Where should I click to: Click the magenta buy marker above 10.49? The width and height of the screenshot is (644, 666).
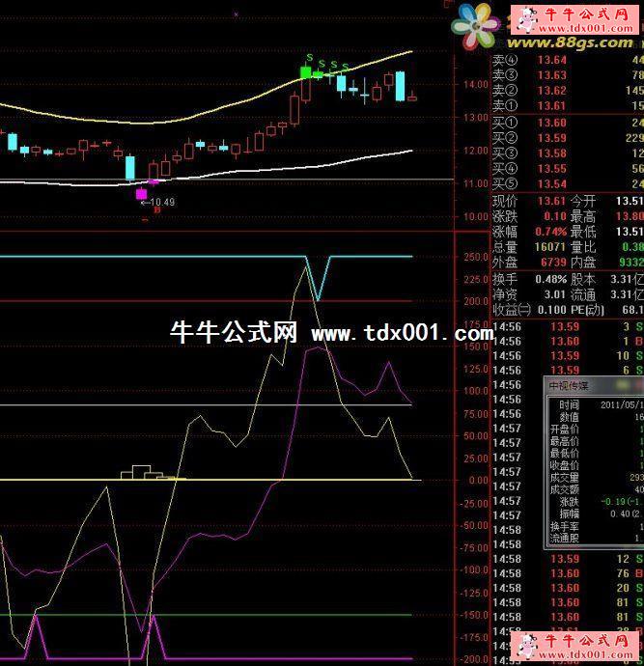point(141,194)
